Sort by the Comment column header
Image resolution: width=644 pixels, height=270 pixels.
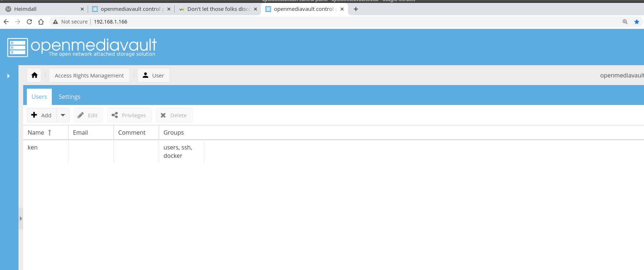tap(136, 132)
